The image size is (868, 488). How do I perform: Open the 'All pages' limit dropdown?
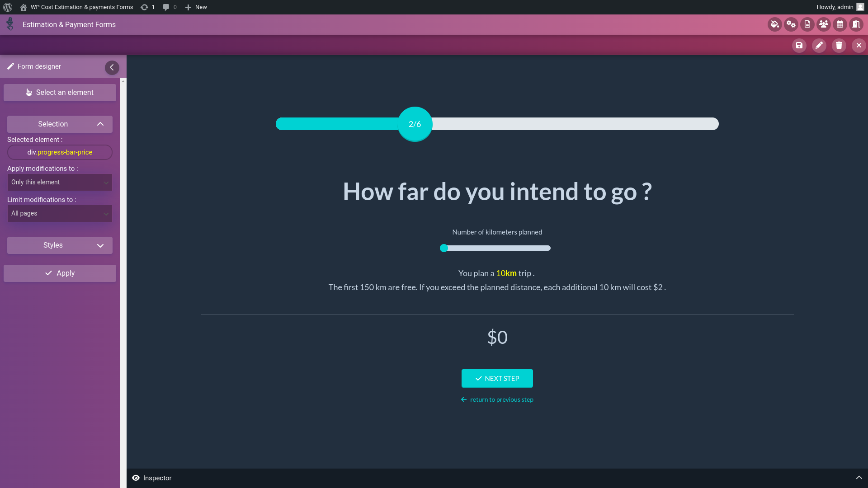tap(60, 214)
